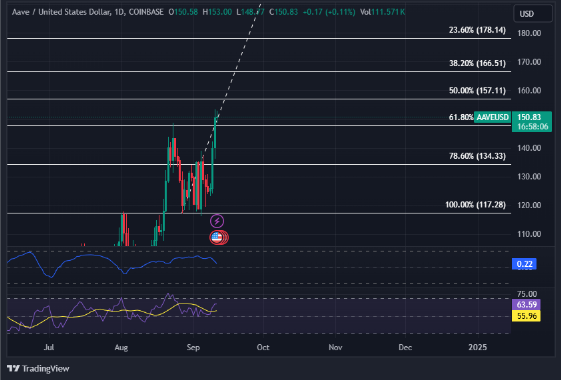561x381 pixels.
Task: Click the Oct label on time axis
Action: click(x=263, y=347)
